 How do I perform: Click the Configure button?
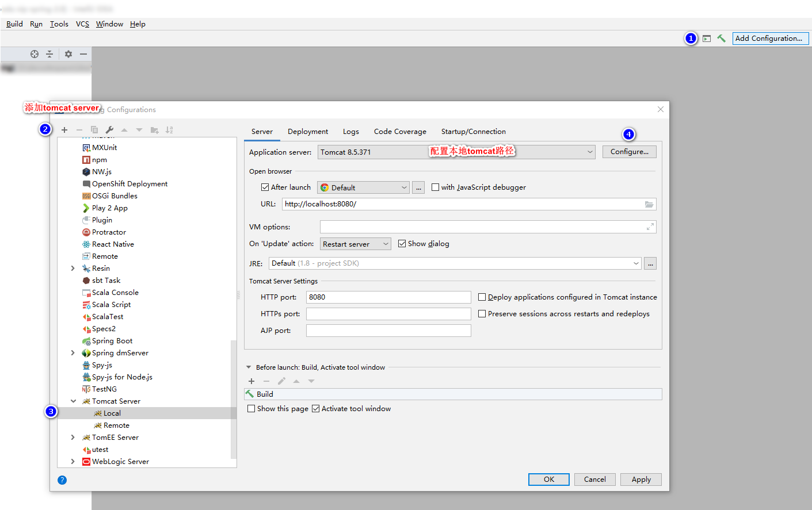tap(630, 152)
